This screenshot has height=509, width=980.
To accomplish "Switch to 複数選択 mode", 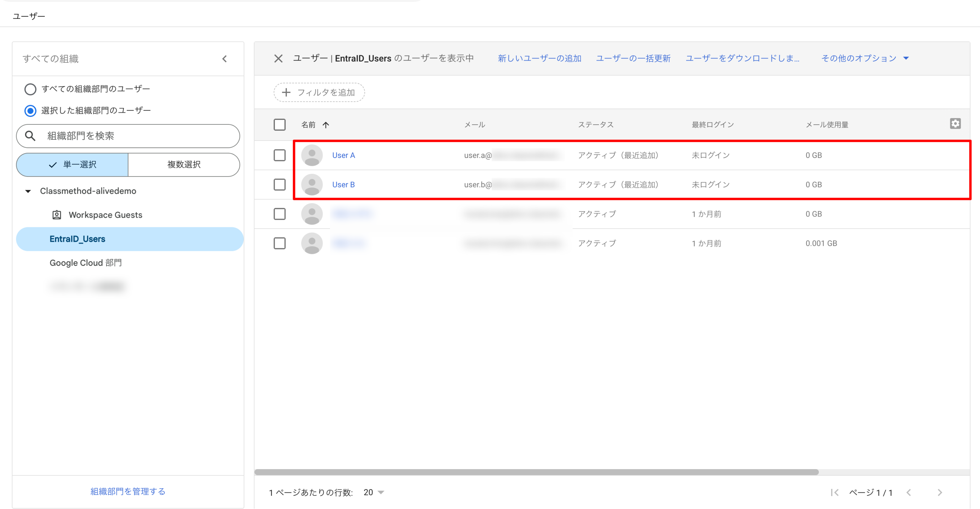I will pos(184,165).
